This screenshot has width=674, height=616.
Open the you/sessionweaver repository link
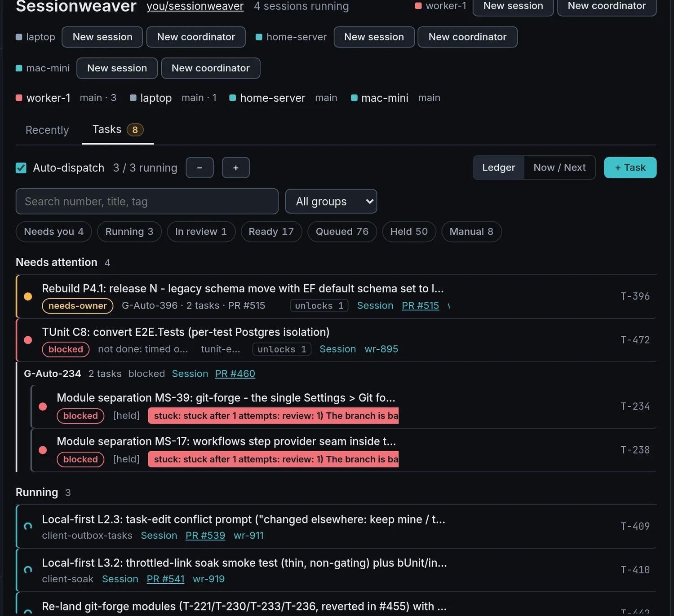195,6
